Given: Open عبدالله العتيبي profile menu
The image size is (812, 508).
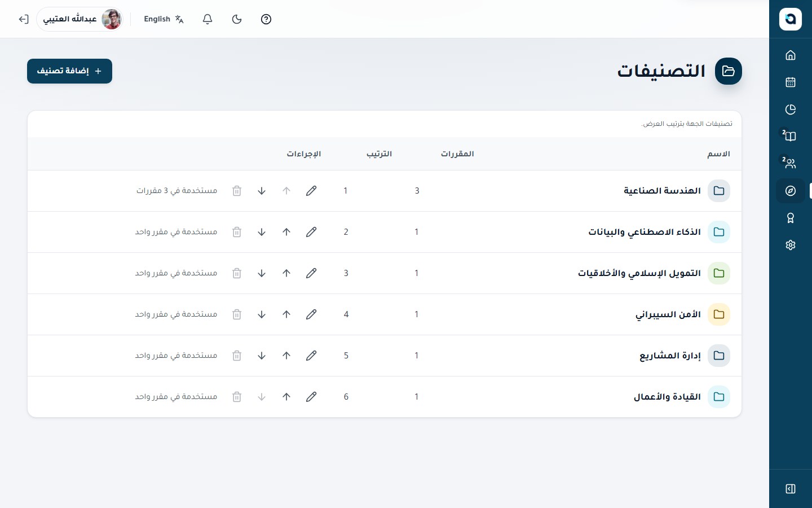Looking at the screenshot, I should [80, 19].
